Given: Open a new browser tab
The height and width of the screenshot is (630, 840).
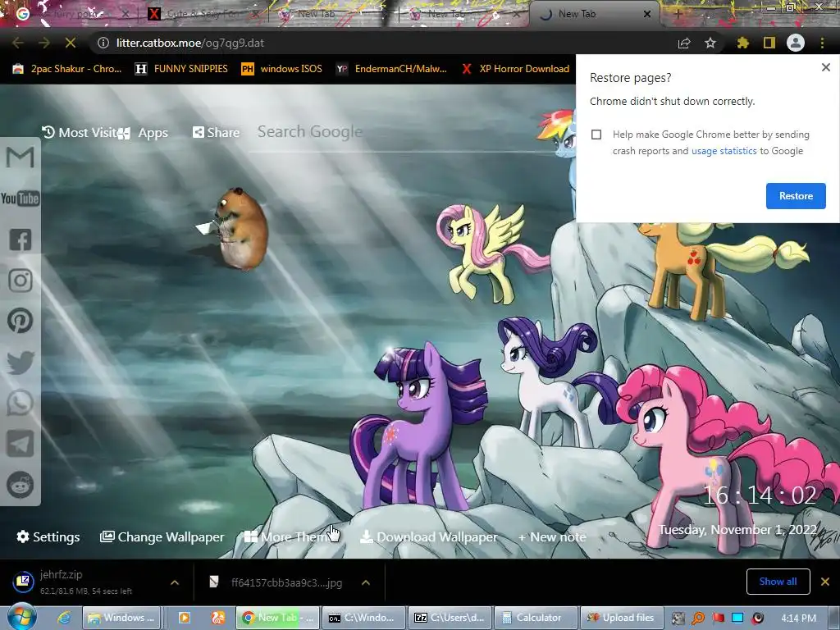Looking at the screenshot, I should pyautogui.click(x=678, y=14).
